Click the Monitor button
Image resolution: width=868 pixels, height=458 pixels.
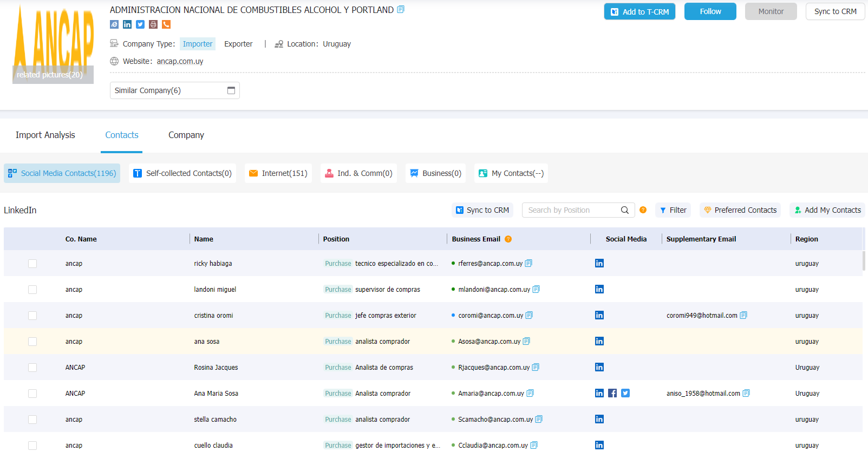click(x=771, y=11)
